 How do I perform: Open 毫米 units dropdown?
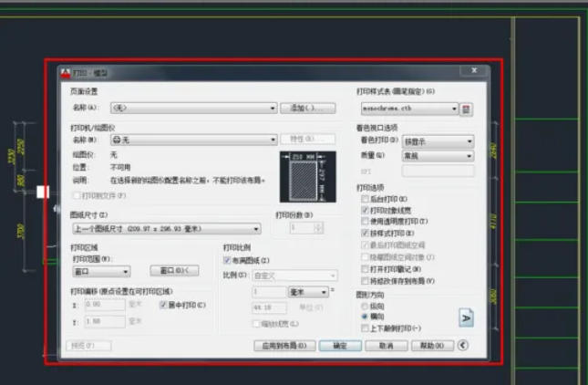pos(308,292)
